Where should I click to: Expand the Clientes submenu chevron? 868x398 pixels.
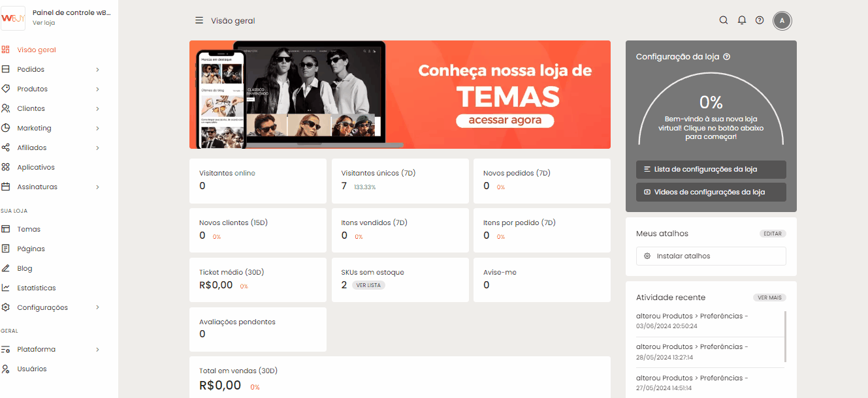click(x=97, y=108)
